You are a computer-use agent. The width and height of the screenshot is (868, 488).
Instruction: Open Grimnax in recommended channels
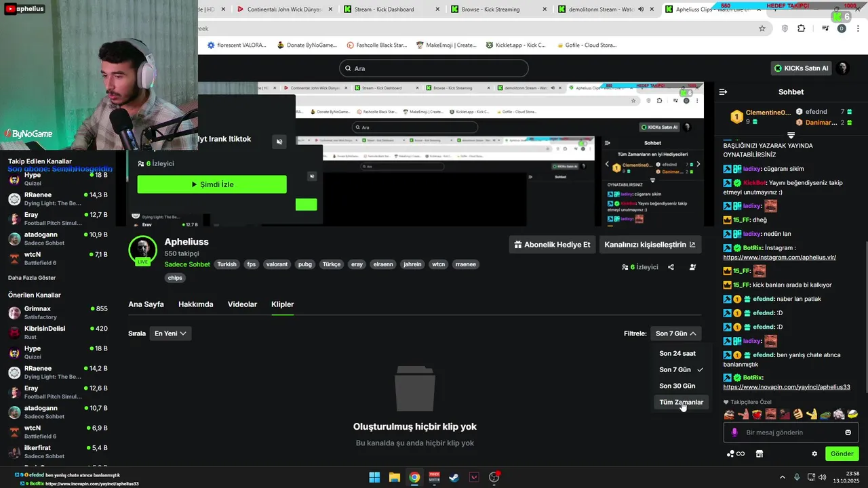(58, 312)
